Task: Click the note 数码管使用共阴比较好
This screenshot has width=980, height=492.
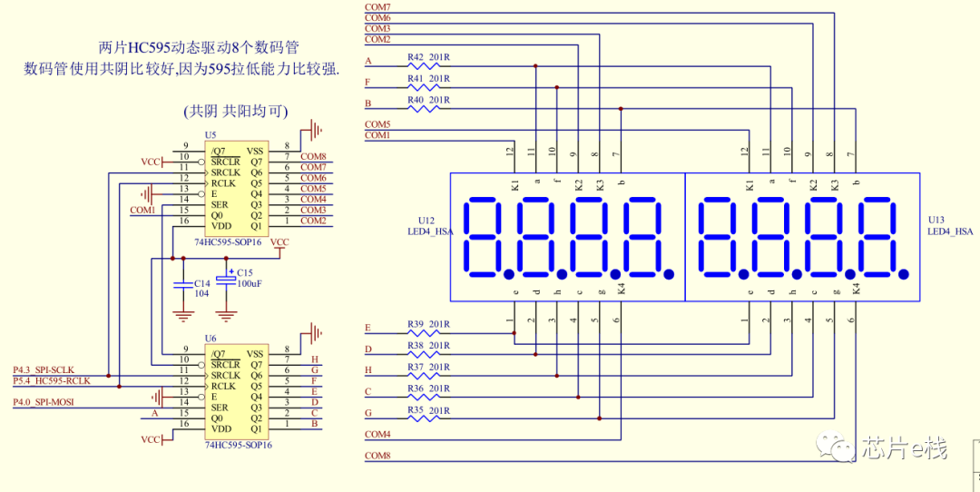Action: tap(100, 68)
